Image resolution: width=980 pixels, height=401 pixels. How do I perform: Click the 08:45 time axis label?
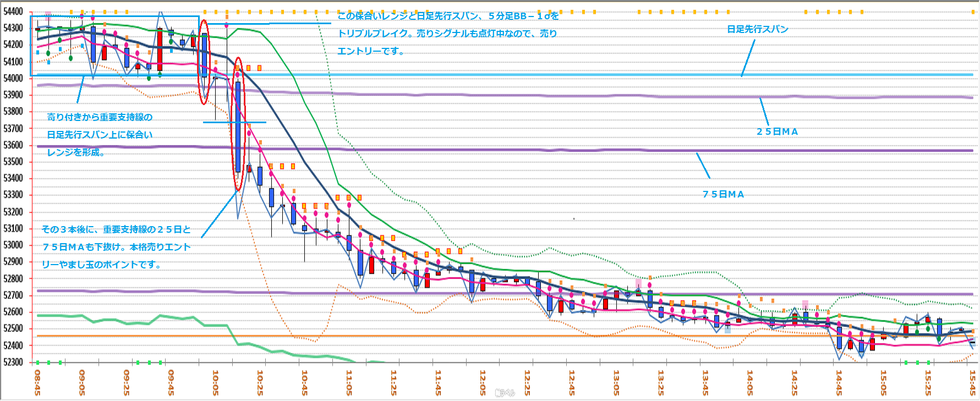click(x=37, y=382)
